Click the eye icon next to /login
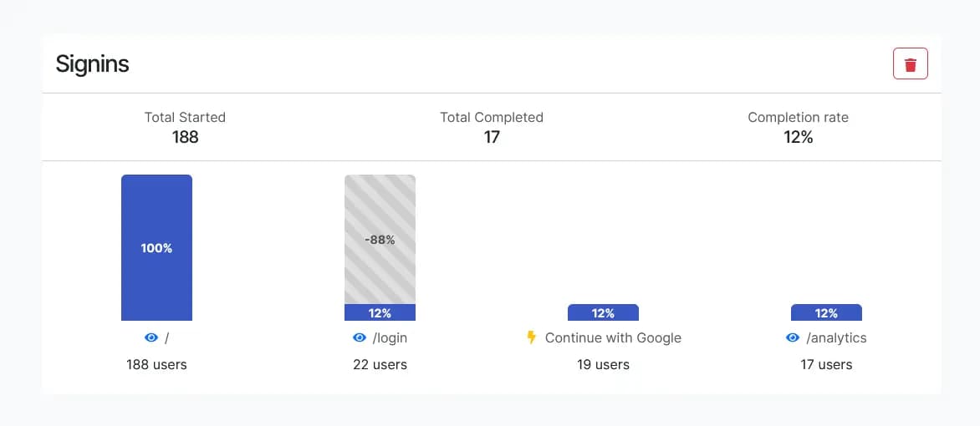This screenshot has height=426, width=980. pyautogui.click(x=360, y=337)
